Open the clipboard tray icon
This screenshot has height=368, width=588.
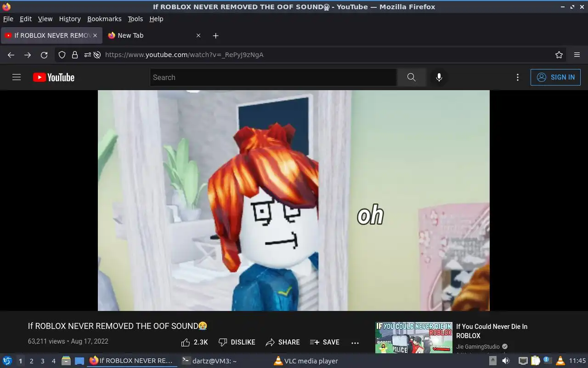[536, 361]
